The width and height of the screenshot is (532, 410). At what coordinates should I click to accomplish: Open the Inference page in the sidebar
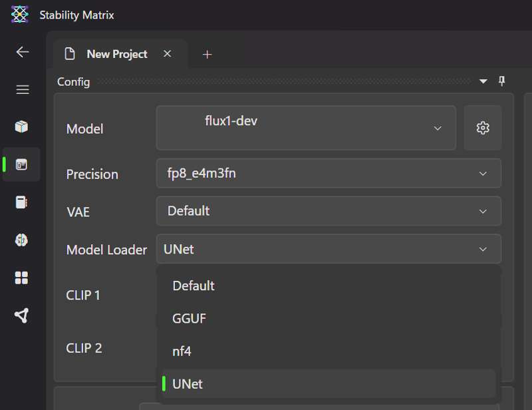click(21, 164)
